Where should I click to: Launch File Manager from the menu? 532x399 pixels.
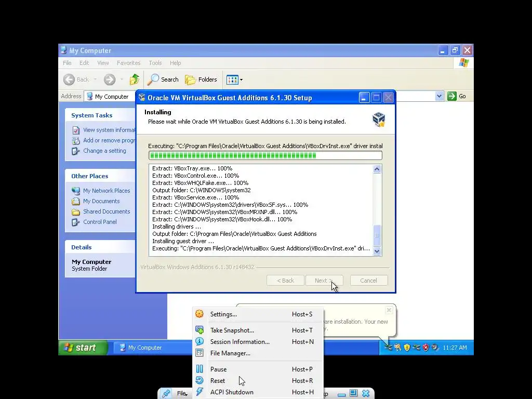(258, 353)
